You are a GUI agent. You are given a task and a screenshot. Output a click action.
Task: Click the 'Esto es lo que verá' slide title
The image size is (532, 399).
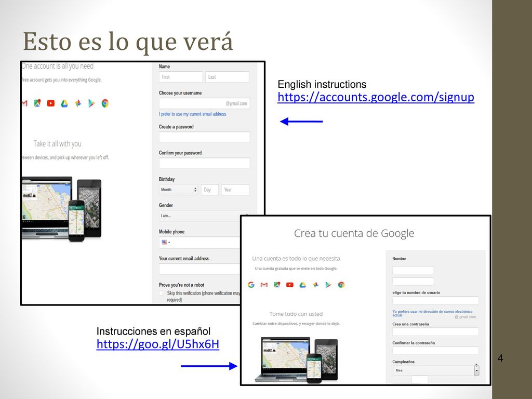point(128,42)
